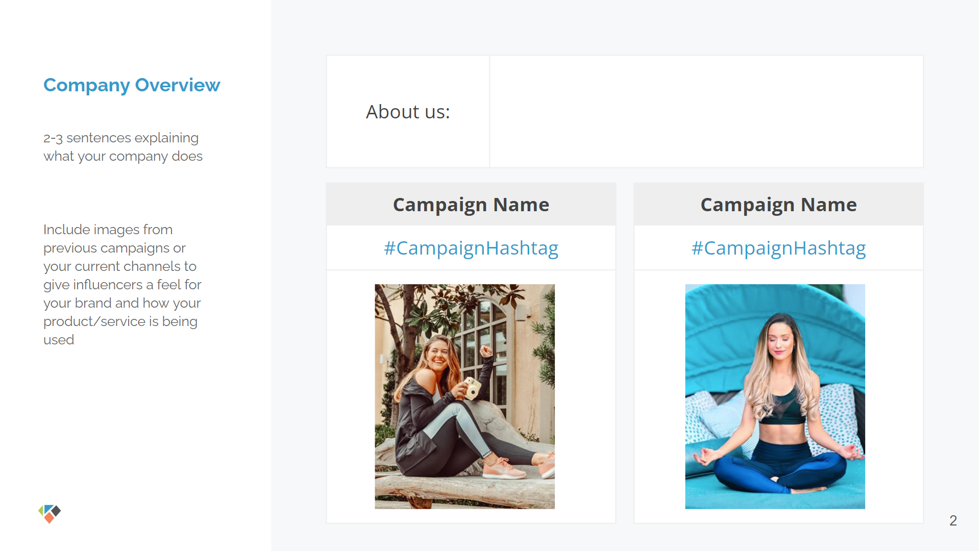Select the Company Overview heading

132,85
